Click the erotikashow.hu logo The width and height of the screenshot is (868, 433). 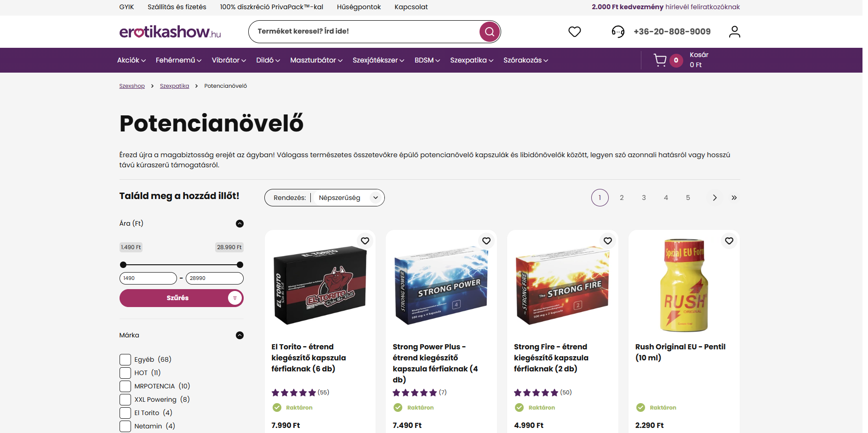coord(170,32)
